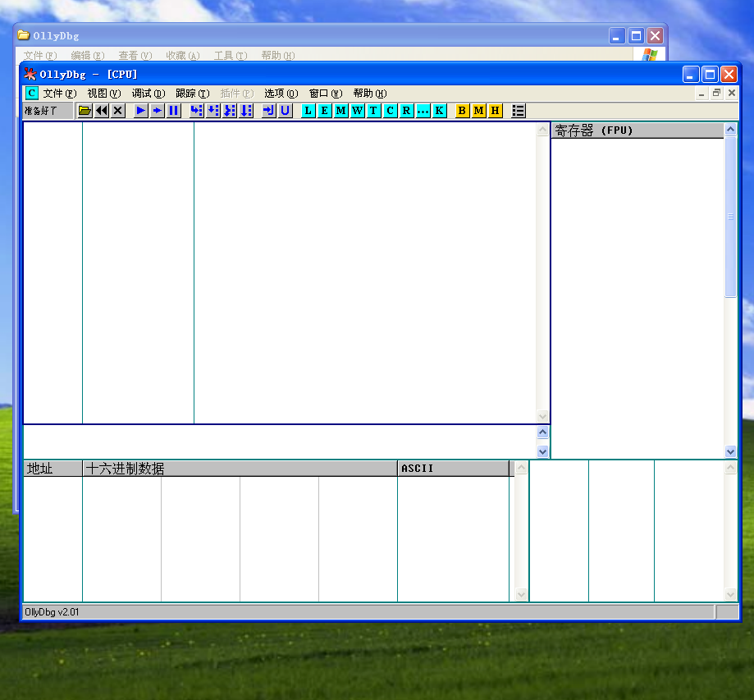The image size is (754, 700).
Task: Open Memory map with cyan M button
Action: pos(341,111)
